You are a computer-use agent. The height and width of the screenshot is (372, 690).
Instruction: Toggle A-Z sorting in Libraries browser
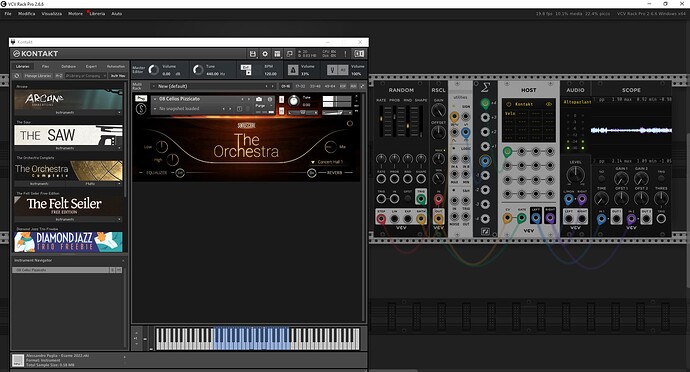click(x=59, y=76)
